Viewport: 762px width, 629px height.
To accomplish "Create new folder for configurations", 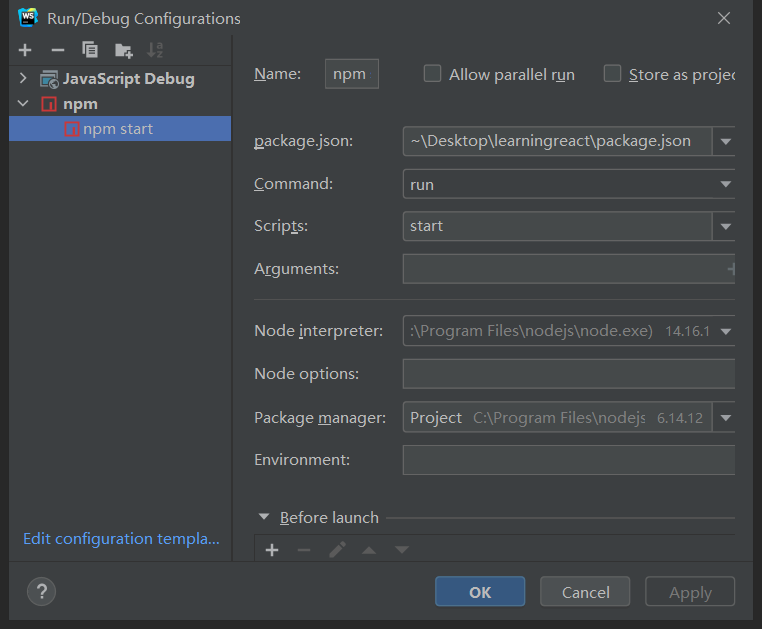I will pos(123,50).
